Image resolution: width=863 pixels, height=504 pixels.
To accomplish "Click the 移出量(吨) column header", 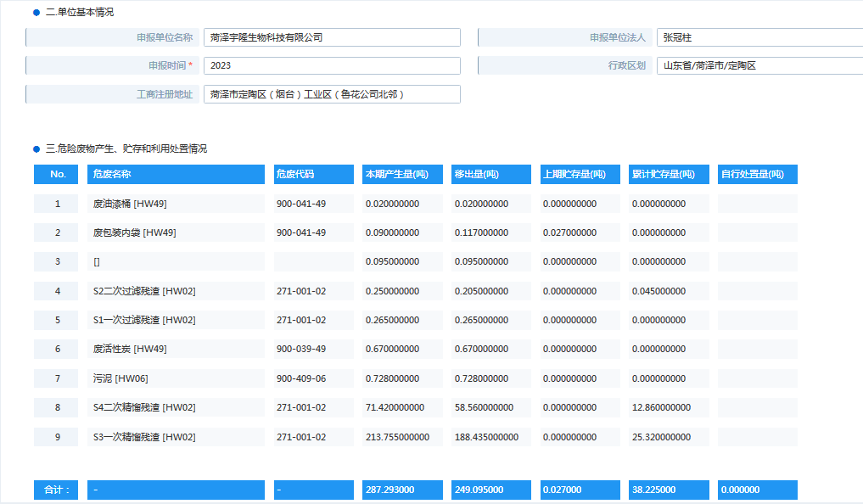I will (x=491, y=174).
